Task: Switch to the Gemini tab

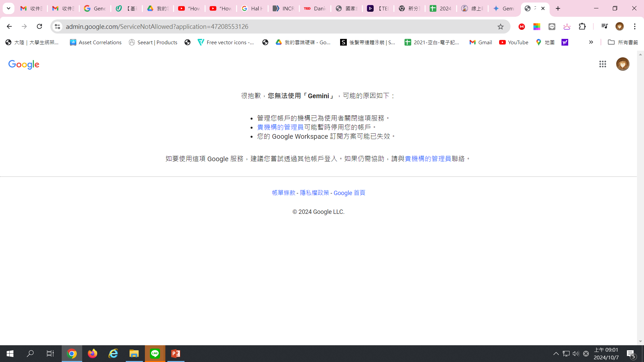Action: click(504, 8)
